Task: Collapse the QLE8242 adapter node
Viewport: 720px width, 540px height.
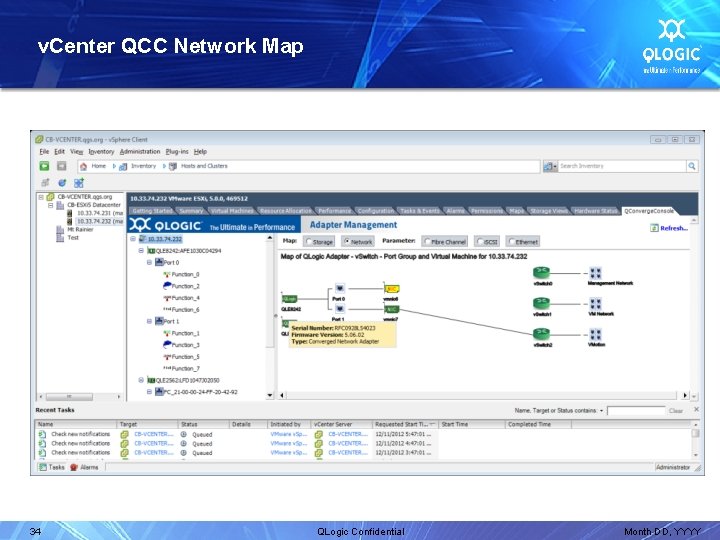Action: coord(141,251)
